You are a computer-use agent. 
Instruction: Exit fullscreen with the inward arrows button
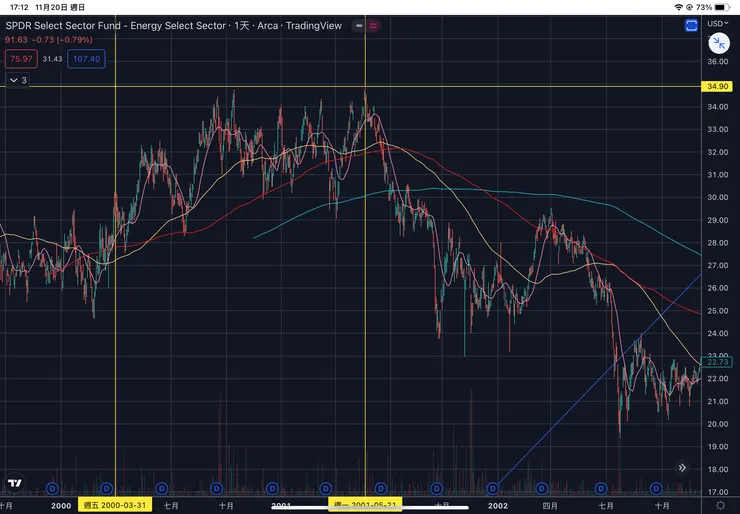click(719, 43)
